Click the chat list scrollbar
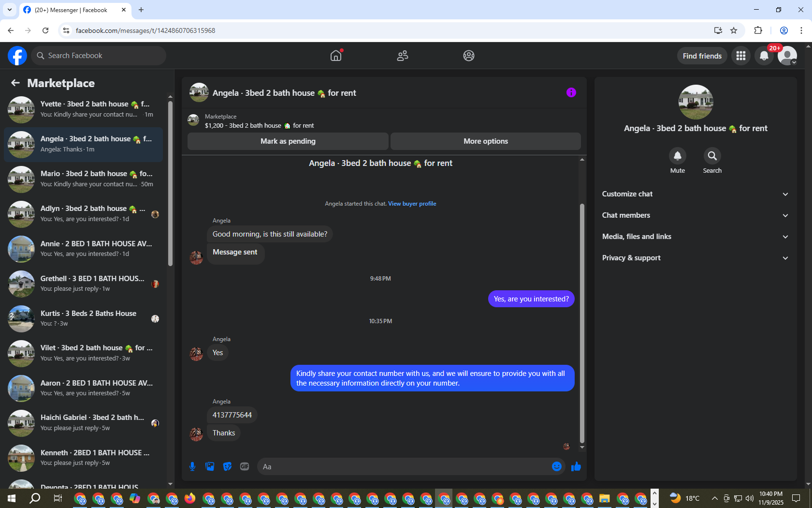This screenshot has height=508, width=812. click(170, 184)
